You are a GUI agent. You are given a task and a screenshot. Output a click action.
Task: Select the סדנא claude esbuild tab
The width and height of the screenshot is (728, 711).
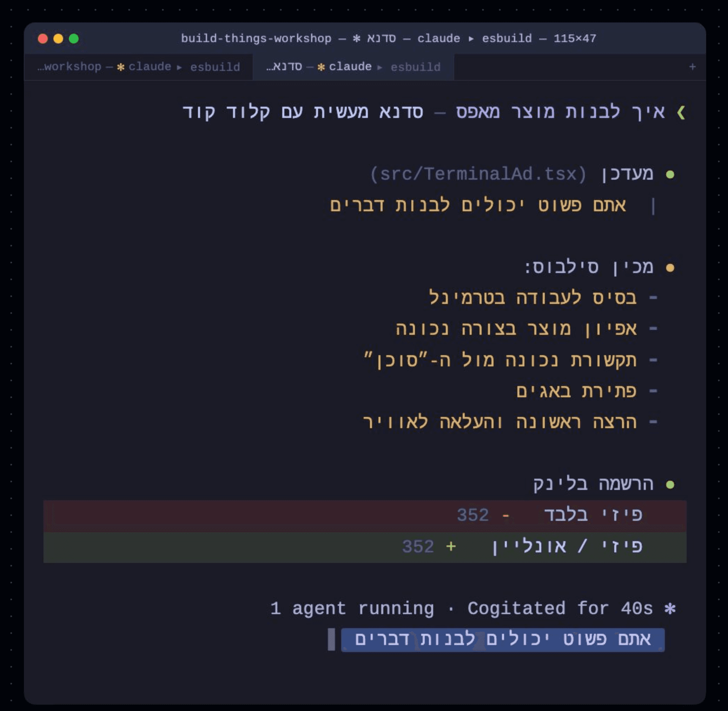coord(353,67)
